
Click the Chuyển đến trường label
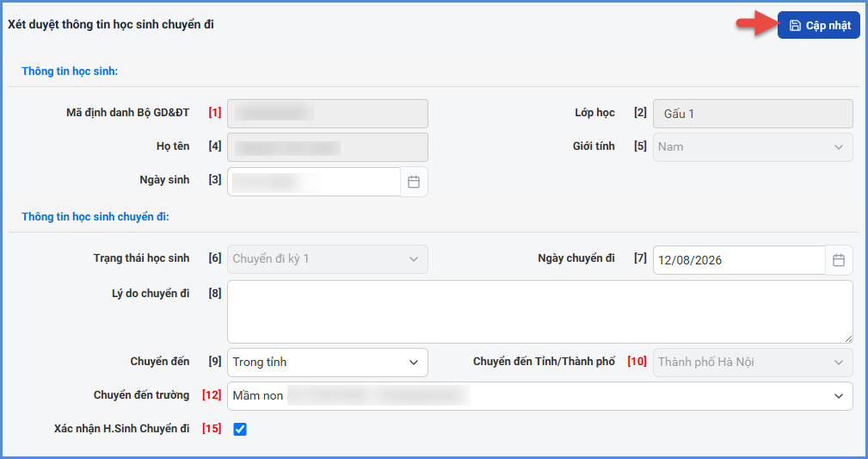pyautogui.click(x=141, y=395)
